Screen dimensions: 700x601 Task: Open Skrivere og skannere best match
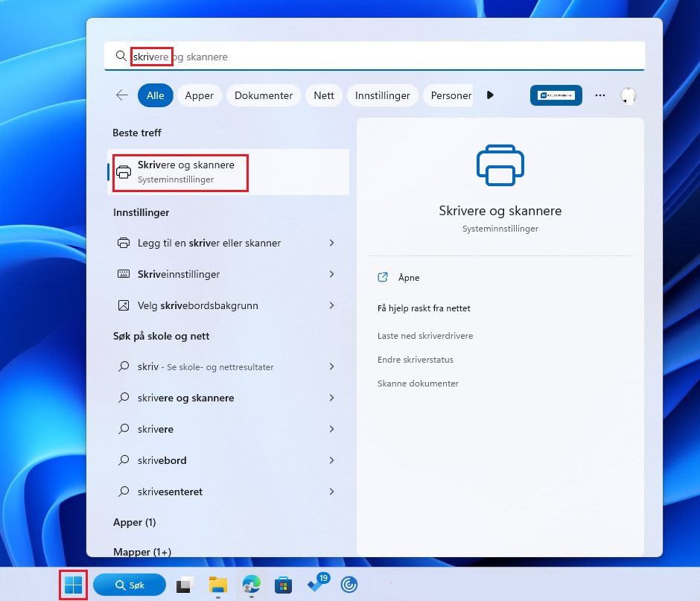pos(228,172)
